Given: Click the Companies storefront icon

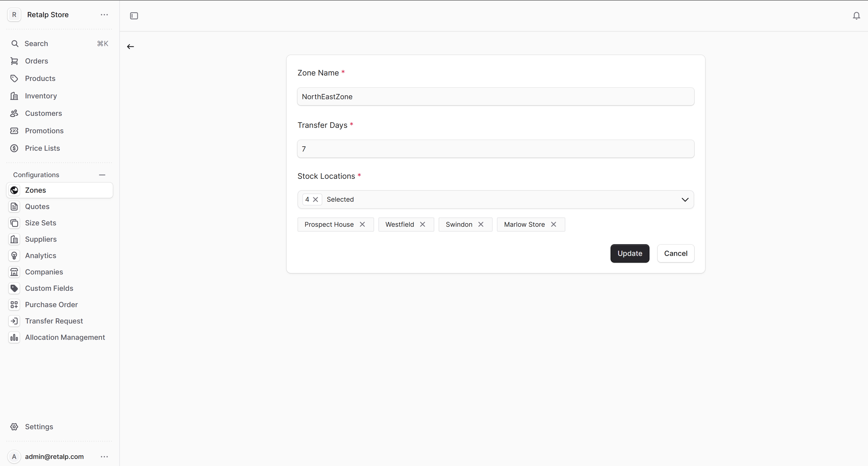Looking at the screenshot, I should coord(14,272).
